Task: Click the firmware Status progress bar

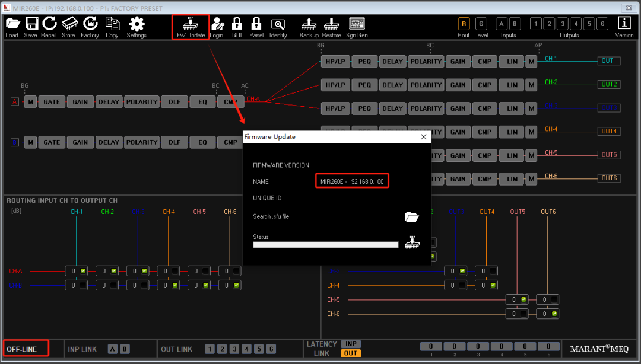Action: tap(326, 245)
